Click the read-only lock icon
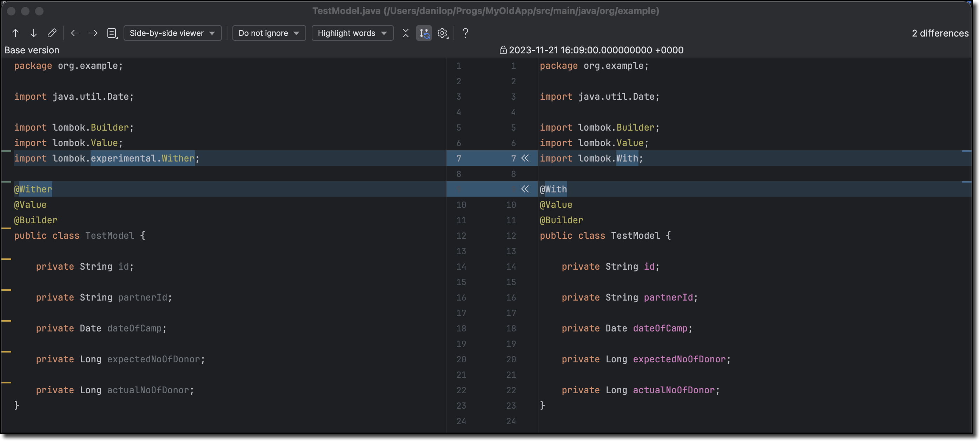Viewport: 980px width, 441px height. point(503,50)
